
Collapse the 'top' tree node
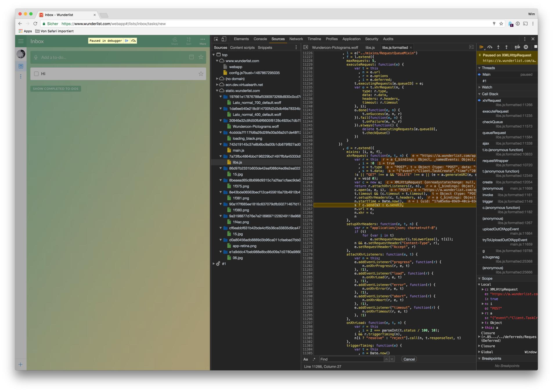click(x=214, y=55)
